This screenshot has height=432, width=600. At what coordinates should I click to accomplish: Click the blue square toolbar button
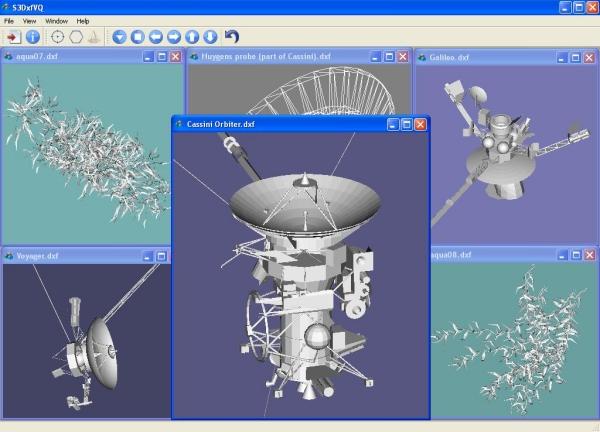coord(138,37)
